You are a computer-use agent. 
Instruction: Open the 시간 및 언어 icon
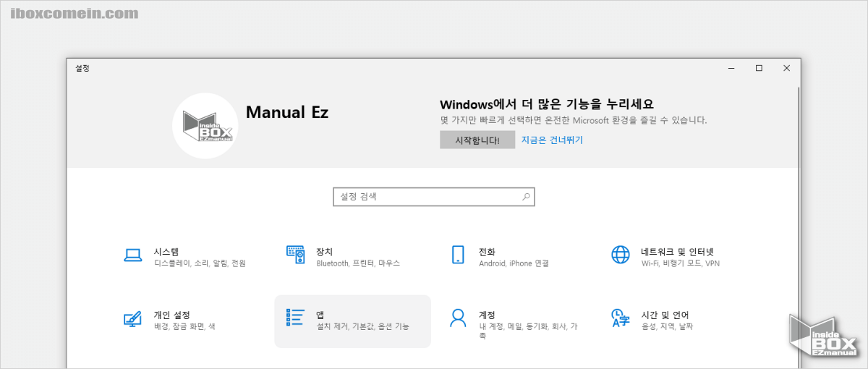(x=621, y=318)
